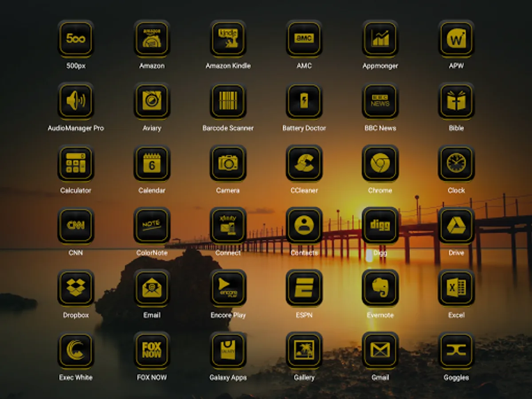Open the CCleaner icon
The height and width of the screenshot is (399, 532).
[x=304, y=163]
